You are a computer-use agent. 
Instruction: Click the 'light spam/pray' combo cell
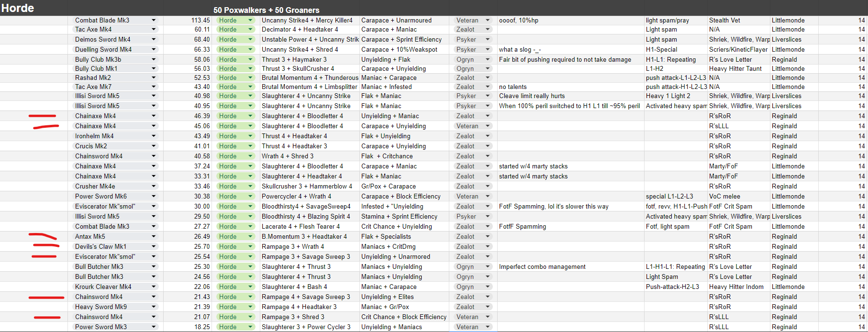click(x=676, y=21)
